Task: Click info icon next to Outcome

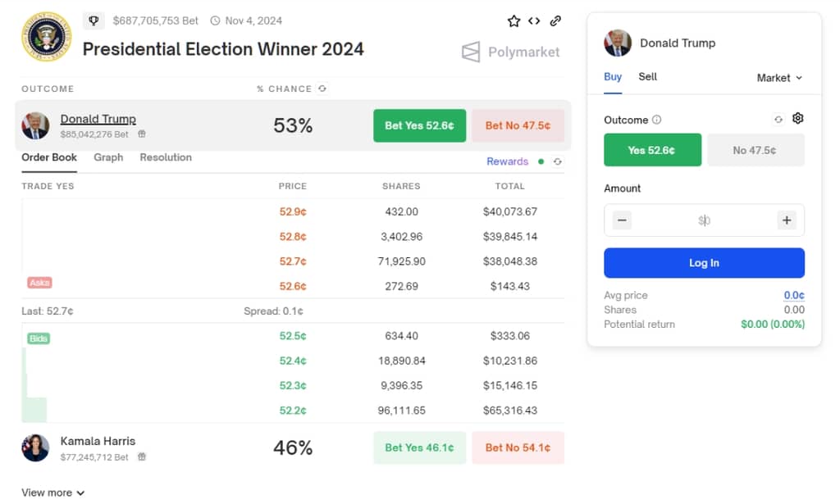Action: pos(657,120)
